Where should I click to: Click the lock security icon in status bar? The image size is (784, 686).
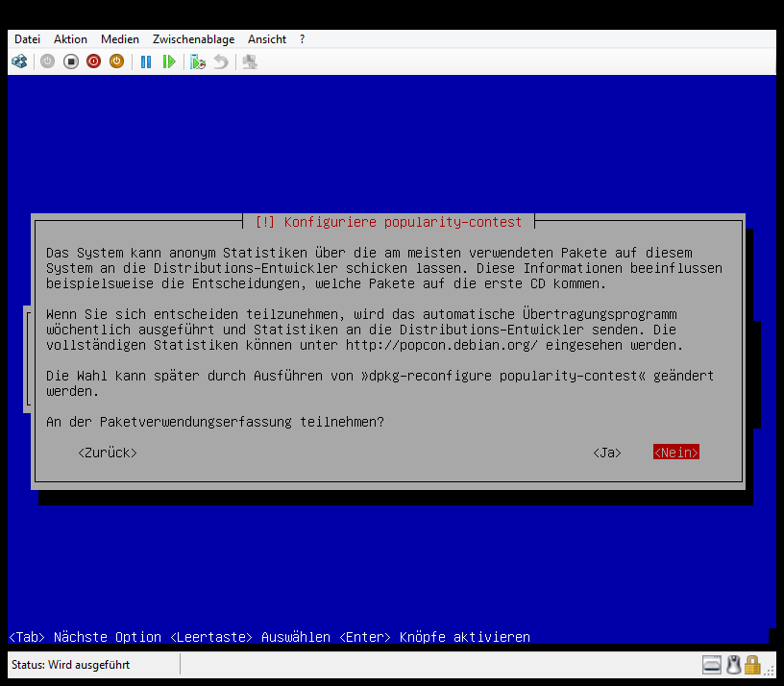[x=752, y=665]
